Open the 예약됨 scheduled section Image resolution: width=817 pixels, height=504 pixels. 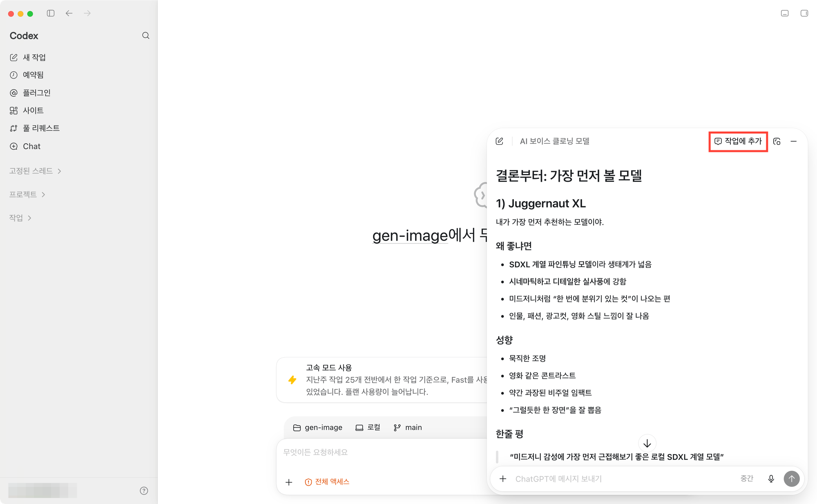[27, 75]
